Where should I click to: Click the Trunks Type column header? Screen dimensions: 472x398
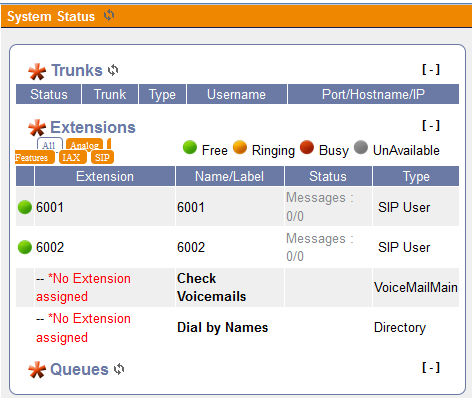162,94
